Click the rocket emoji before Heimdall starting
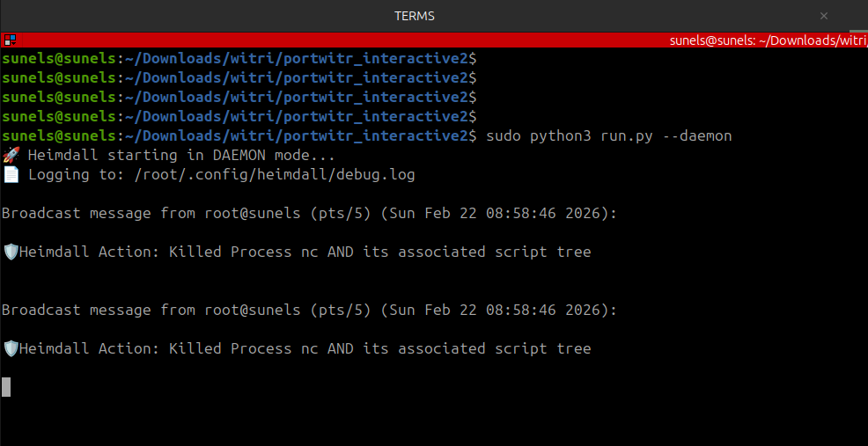Image resolution: width=868 pixels, height=446 pixels. pos(11,156)
